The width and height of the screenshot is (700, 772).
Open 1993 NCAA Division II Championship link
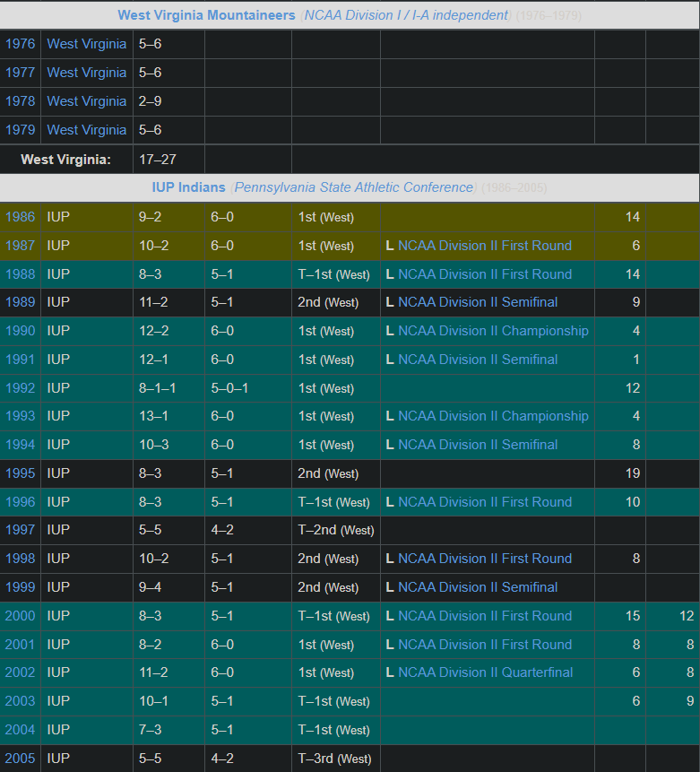493,416
